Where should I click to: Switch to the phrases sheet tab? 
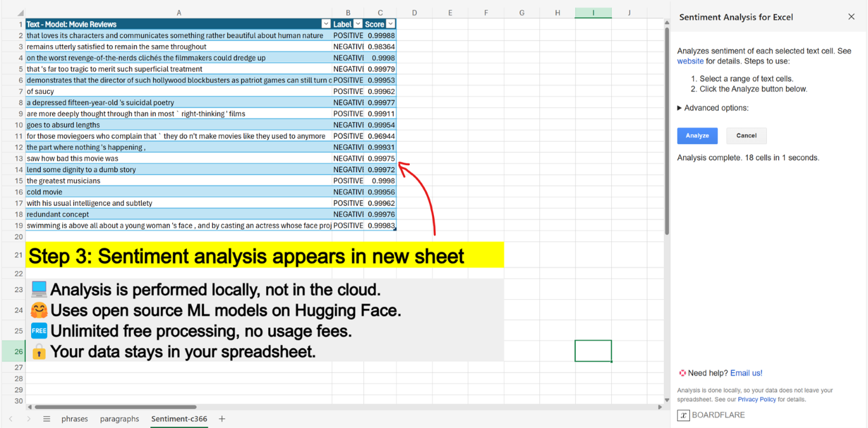coord(74,419)
